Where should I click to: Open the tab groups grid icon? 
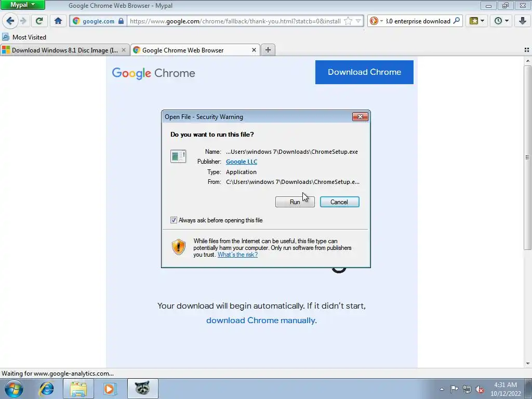[527, 50]
